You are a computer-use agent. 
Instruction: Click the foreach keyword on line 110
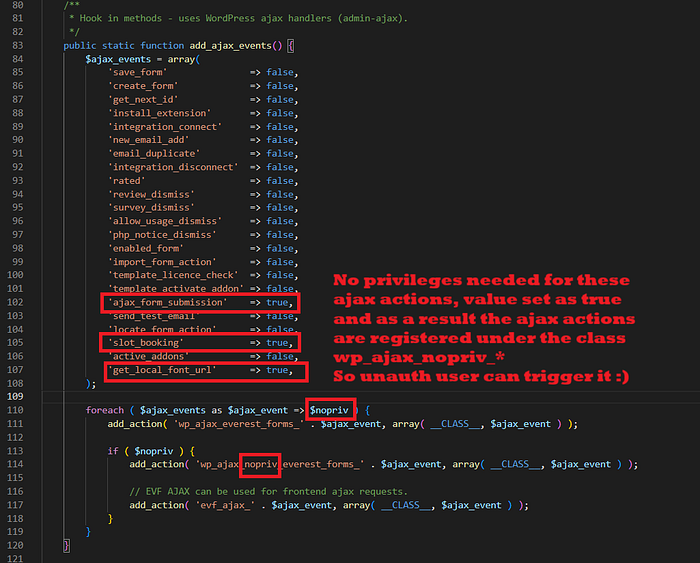click(x=104, y=410)
